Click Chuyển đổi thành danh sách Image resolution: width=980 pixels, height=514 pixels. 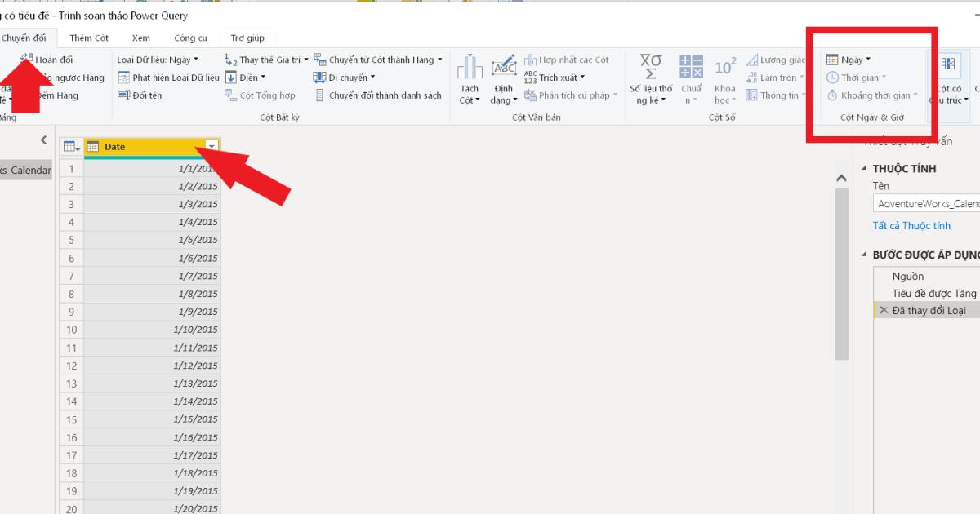pos(378,95)
